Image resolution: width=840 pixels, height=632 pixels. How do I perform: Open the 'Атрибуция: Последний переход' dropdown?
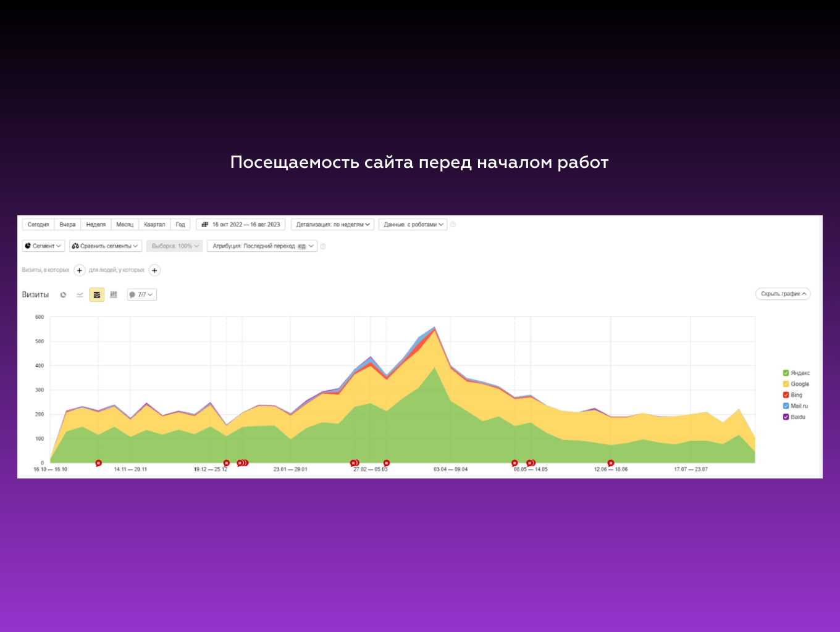click(x=262, y=246)
